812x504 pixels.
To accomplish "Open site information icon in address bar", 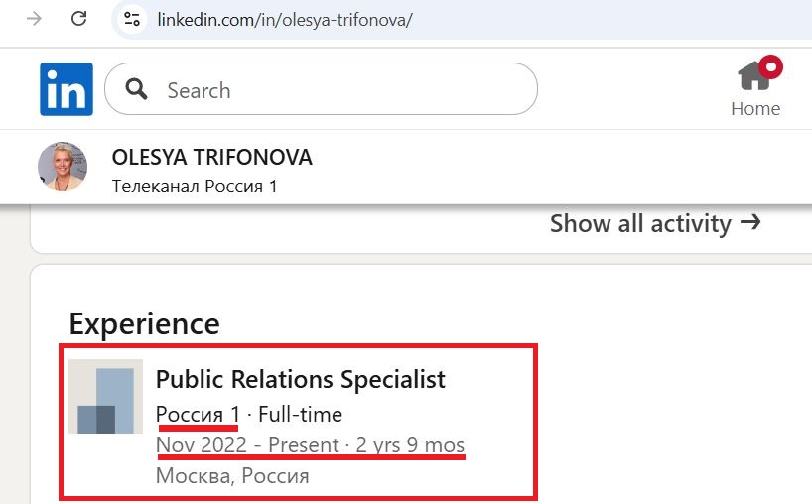I will [132, 20].
